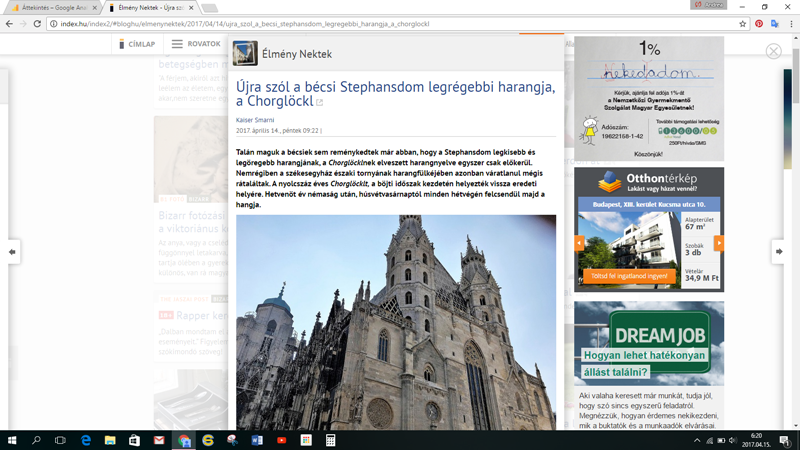Open the Google Translate extension

775,23
